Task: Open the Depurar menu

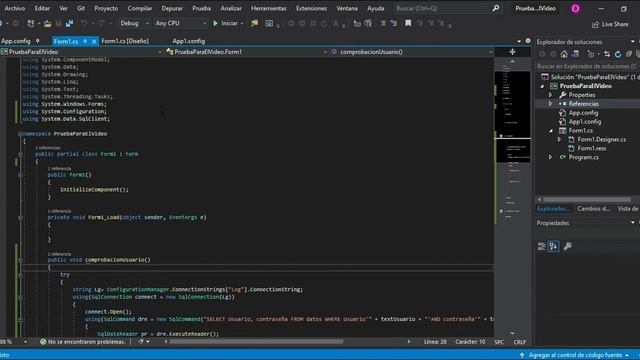Action: 172,8
